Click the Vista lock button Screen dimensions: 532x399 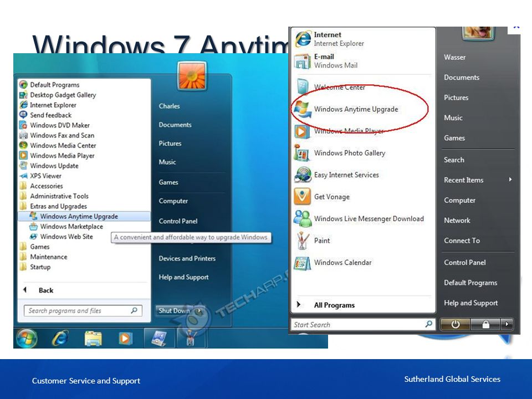pyautogui.click(x=485, y=325)
